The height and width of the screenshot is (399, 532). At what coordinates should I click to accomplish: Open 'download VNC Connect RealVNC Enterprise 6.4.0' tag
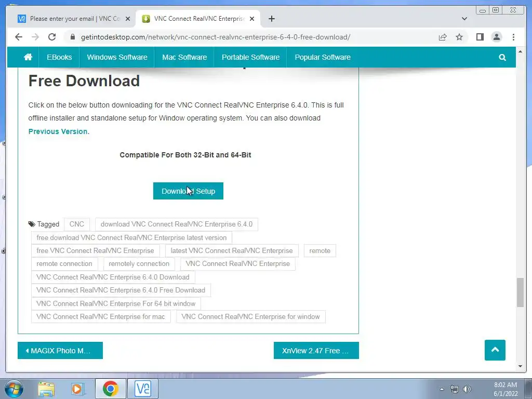pos(177,224)
